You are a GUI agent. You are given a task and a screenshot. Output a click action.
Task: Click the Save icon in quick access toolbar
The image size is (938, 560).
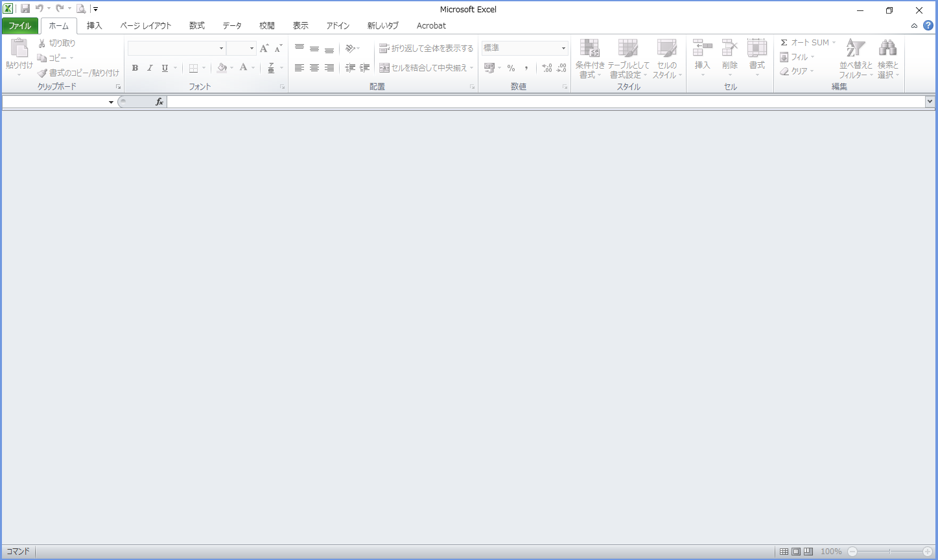(x=25, y=9)
